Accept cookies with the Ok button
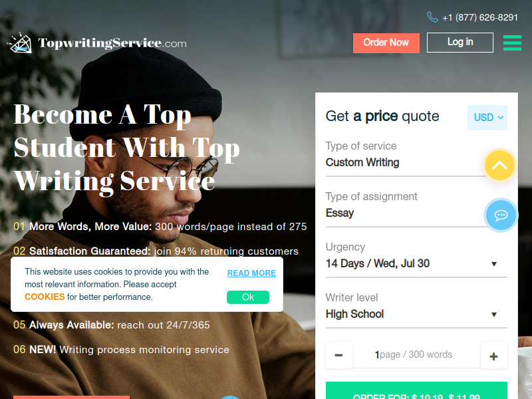Screen dimensions: 532x399 (x=248, y=297)
